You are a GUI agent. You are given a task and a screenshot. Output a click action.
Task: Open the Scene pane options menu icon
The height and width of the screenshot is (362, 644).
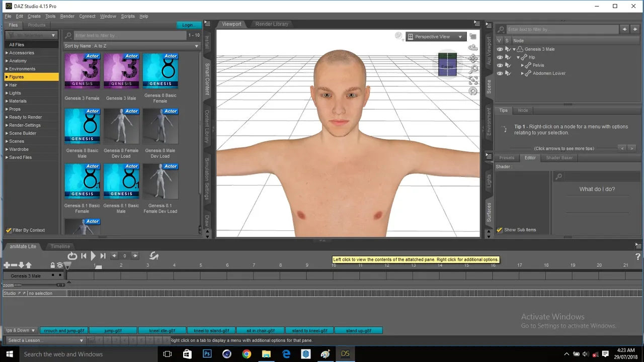pos(489,24)
